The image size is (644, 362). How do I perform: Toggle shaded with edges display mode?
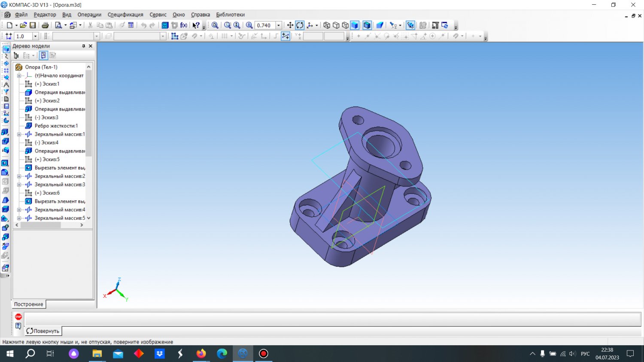367,25
